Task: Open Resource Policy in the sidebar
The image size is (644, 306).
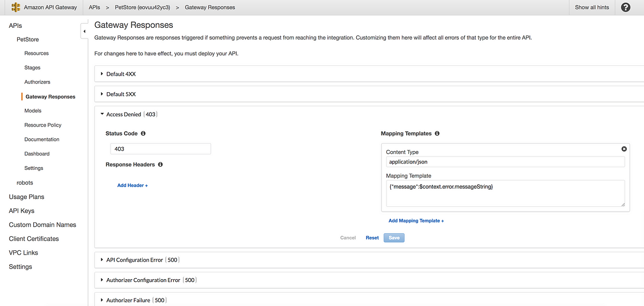Action: click(43, 125)
